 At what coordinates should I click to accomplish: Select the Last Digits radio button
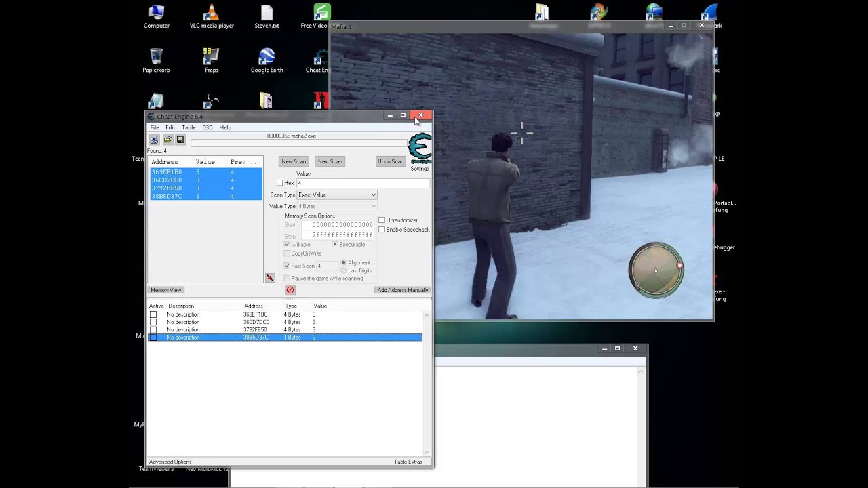click(344, 270)
